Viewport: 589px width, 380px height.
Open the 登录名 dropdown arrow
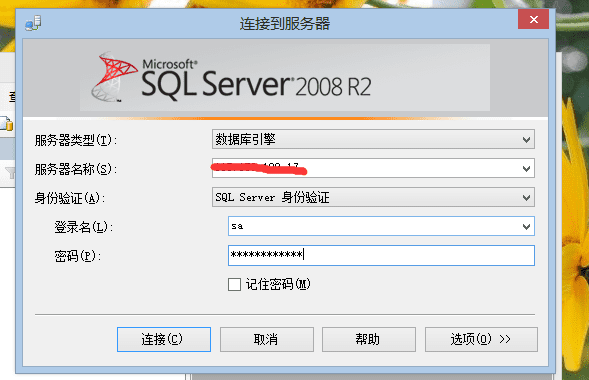(526, 226)
